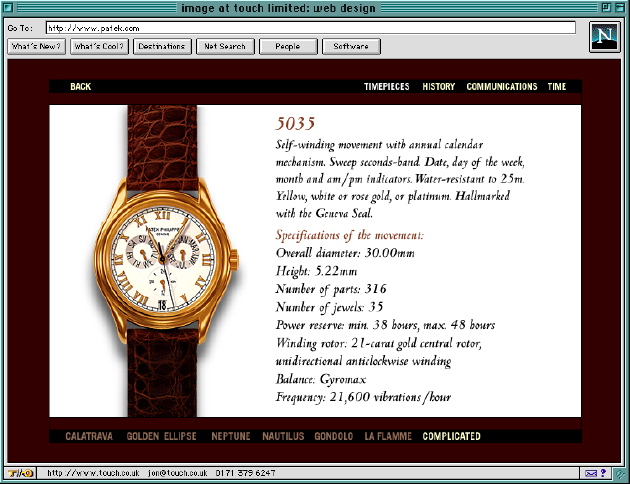Click the What's Cool? button
This screenshot has width=630, height=484.
click(99, 46)
